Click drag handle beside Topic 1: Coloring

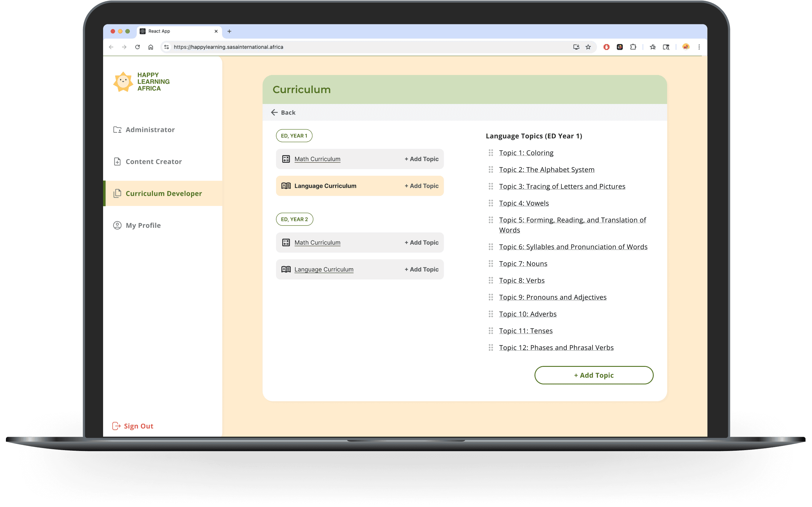[491, 153]
